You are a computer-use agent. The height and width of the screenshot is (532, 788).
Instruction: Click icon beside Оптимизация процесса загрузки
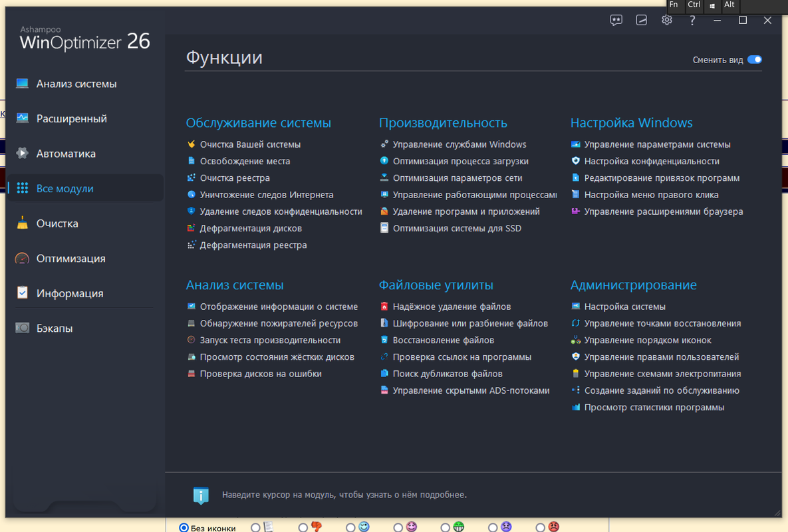pos(384,161)
